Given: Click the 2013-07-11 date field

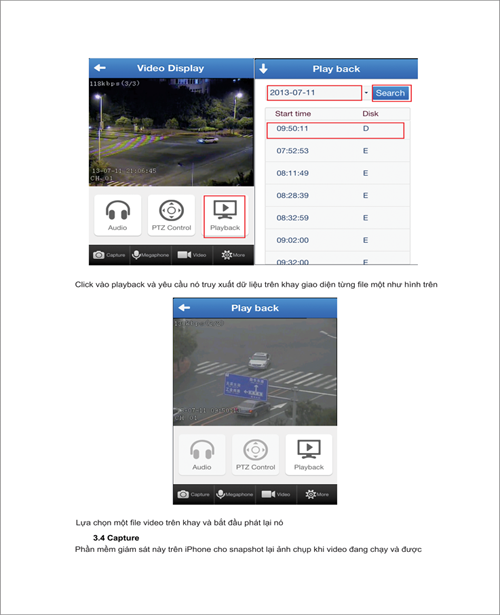Looking at the screenshot, I should 314,93.
